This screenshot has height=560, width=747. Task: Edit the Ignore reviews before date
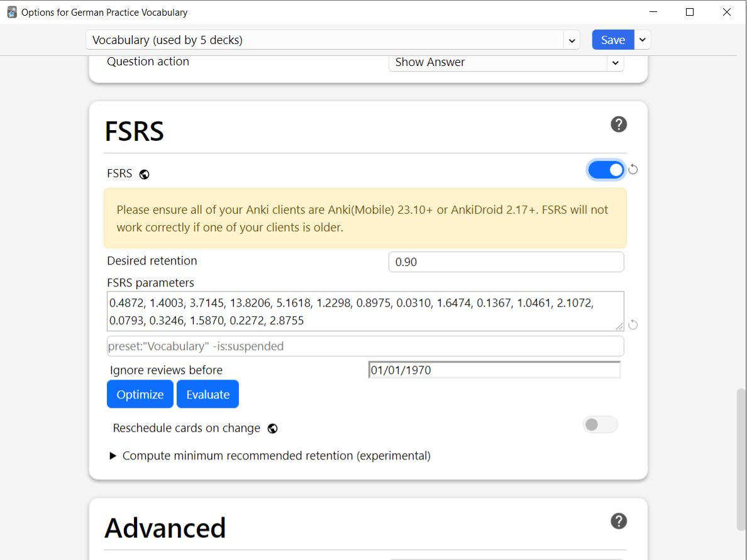coord(494,370)
